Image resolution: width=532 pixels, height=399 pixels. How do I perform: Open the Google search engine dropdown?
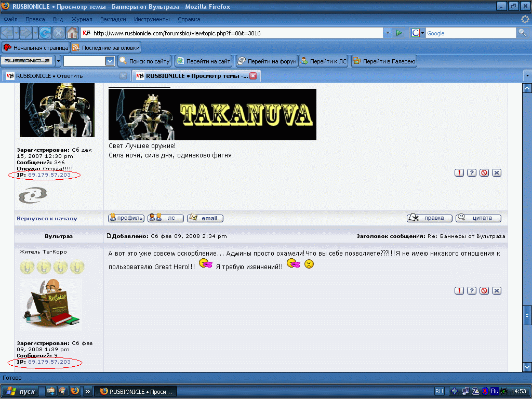[418, 33]
